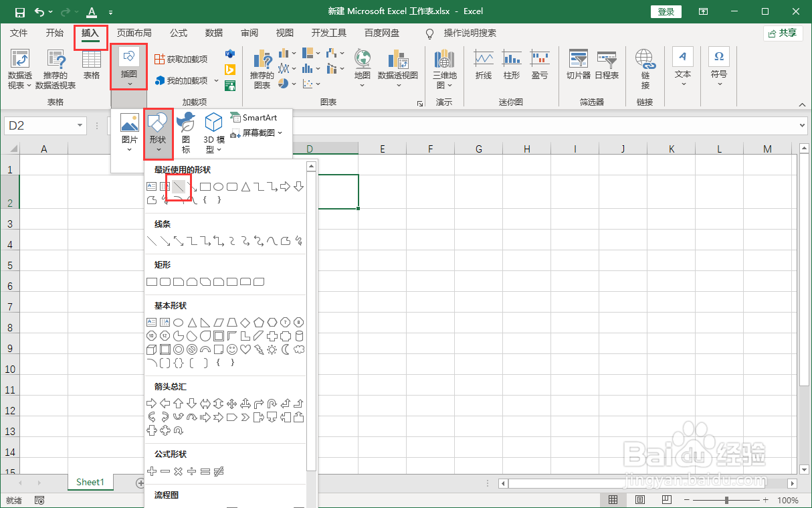812x508 pixels.
Task: Switch to the Home tab
Action: [55, 33]
